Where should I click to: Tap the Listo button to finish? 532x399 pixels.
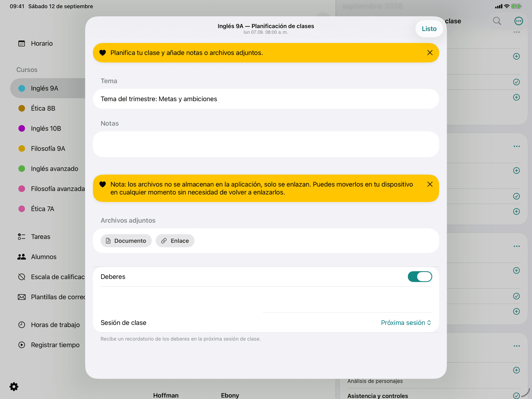point(429,29)
